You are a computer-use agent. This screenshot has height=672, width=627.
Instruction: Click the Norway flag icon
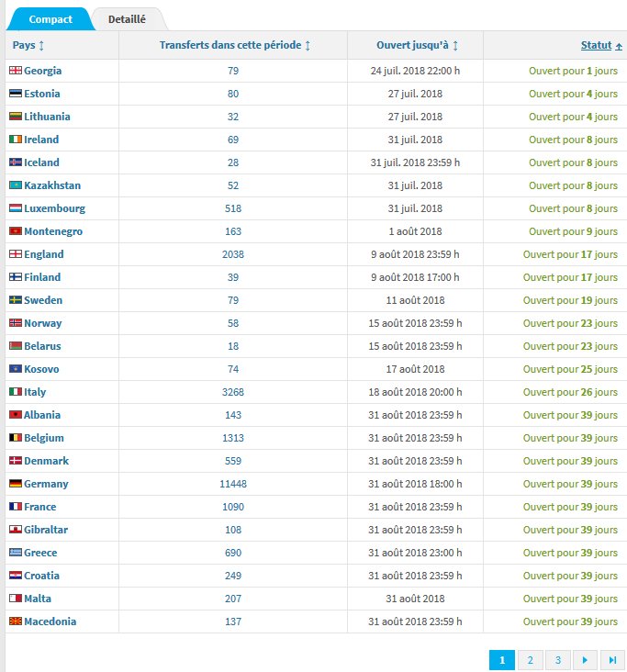[x=16, y=323]
